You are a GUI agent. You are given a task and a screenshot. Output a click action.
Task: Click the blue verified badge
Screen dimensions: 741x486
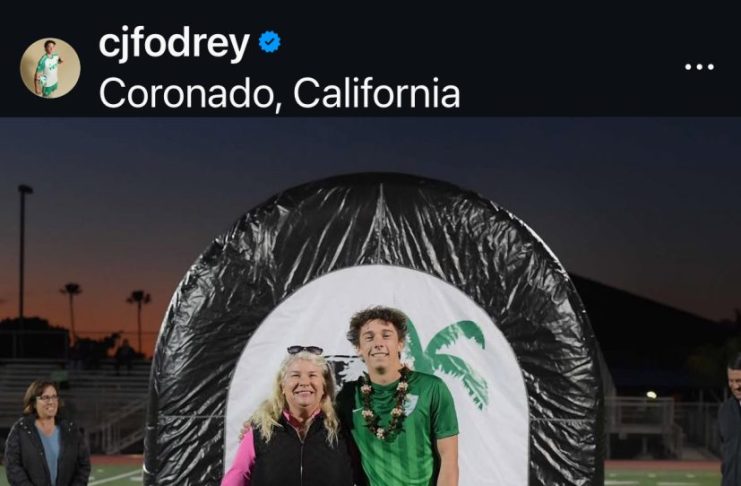[x=270, y=42]
